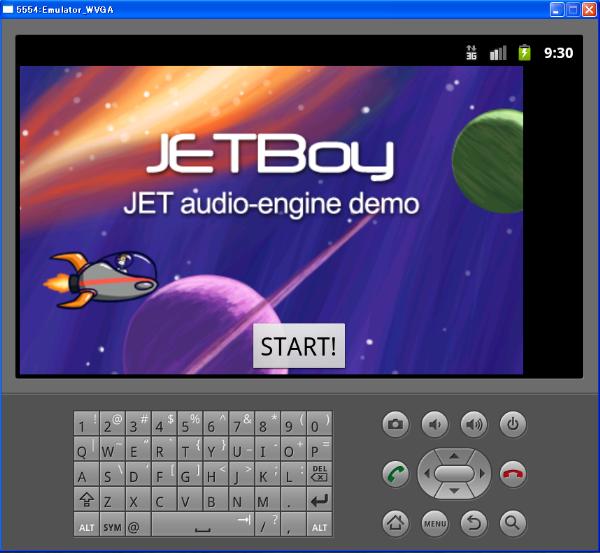This screenshot has width=600, height=553.
Task: Click the 'JET audio-engine demo' subtitle text
Action: tap(271, 204)
